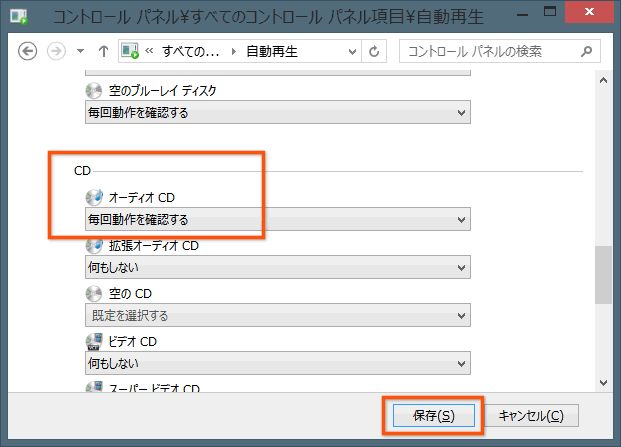This screenshot has height=447, width=621.
Task: Click the 空のブルーレイ ディスク icon
Action: pyautogui.click(x=94, y=91)
